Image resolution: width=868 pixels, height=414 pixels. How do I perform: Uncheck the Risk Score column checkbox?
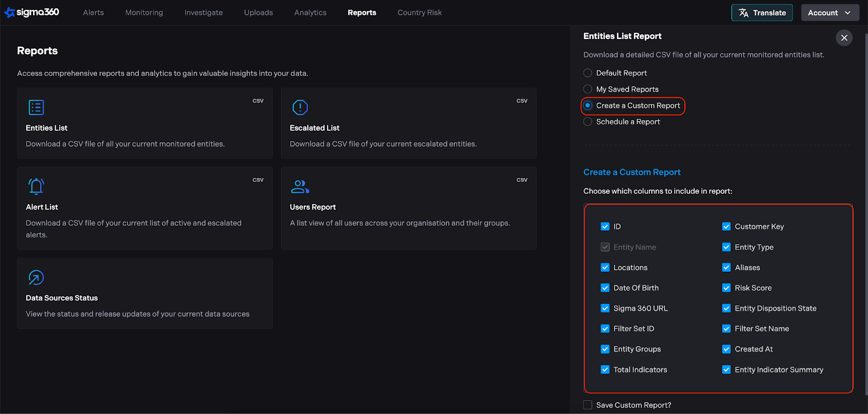726,288
